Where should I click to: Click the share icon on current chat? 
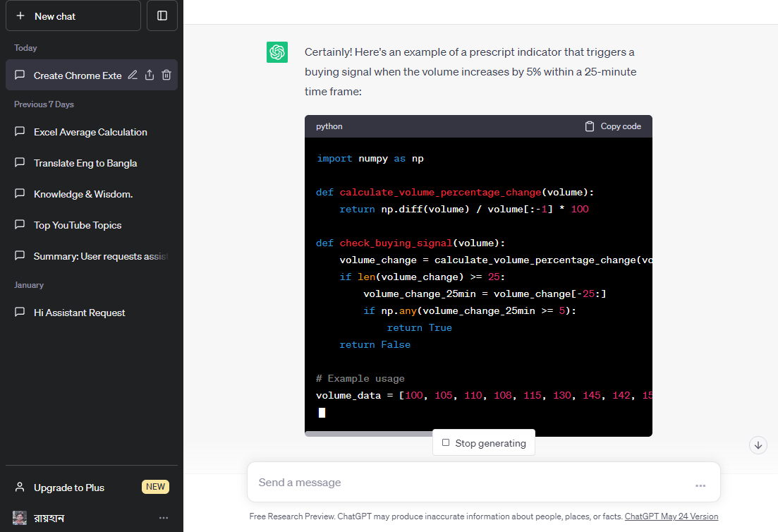click(x=150, y=75)
